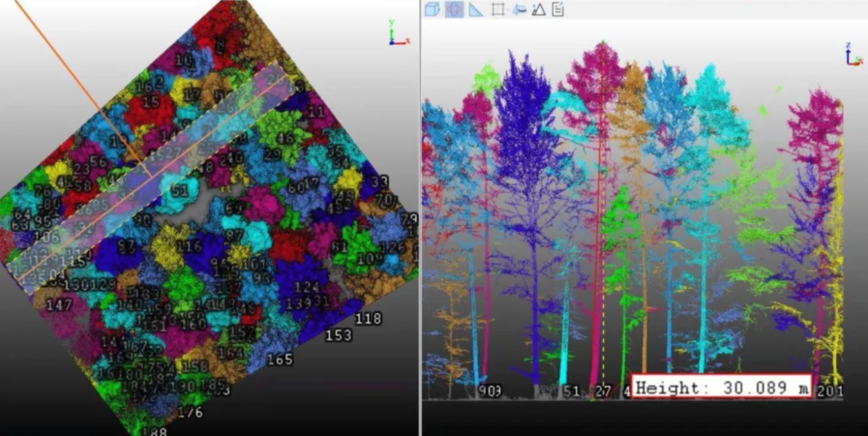The height and width of the screenshot is (436, 868).
Task: Click tree label 46 in plan view
Action: (x=285, y=139)
